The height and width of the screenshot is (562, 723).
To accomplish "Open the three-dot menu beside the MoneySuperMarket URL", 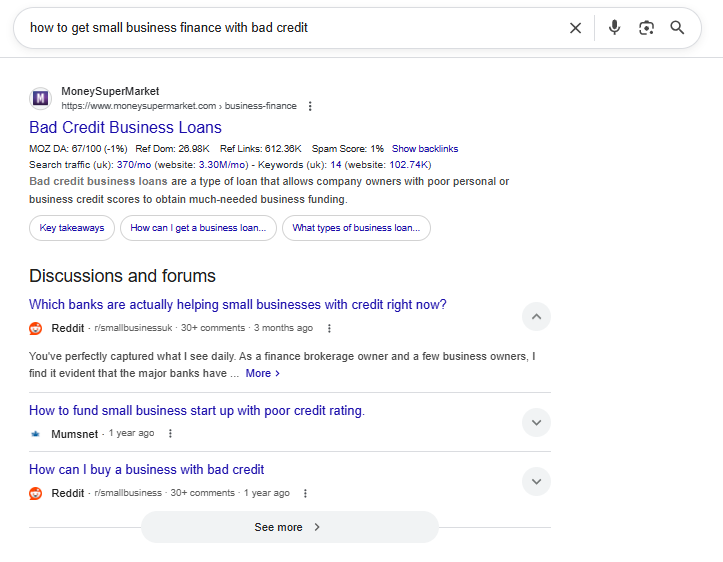I will pos(310,106).
